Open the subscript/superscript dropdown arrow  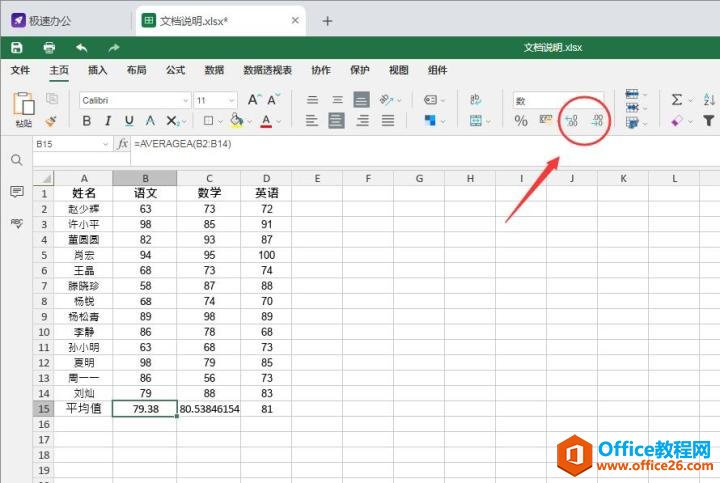click(x=184, y=122)
